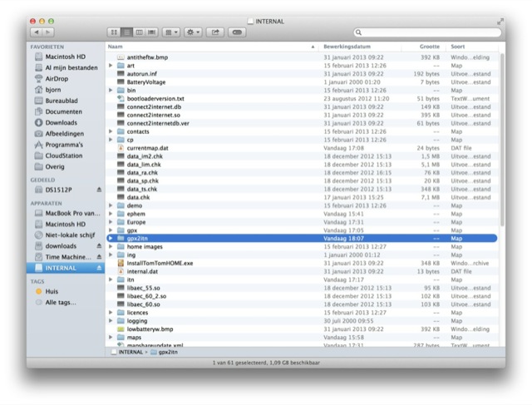The width and height of the screenshot is (532, 405).
Task: Open Afbeeldingen in the sidebar
Action: [x=65, y=133]
